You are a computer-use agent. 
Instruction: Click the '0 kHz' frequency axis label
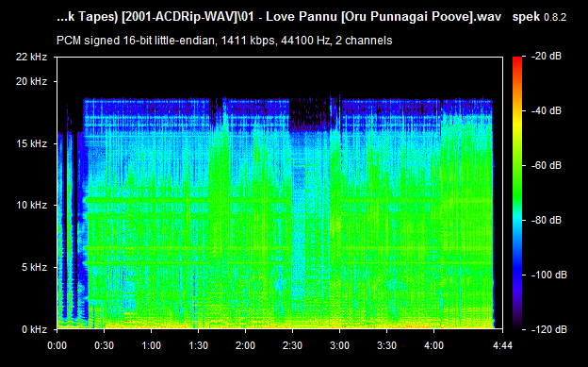pos(35,329)
